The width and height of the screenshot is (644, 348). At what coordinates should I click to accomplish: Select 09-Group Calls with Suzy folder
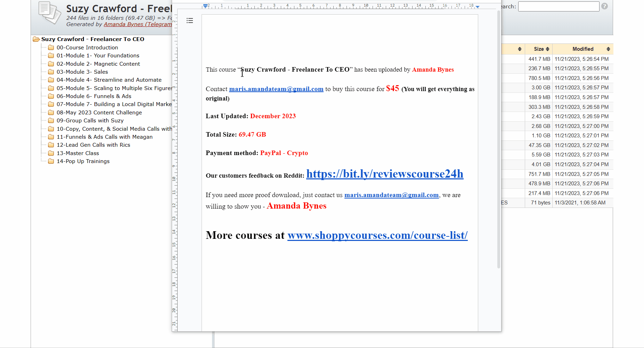(x=90, y=121)
